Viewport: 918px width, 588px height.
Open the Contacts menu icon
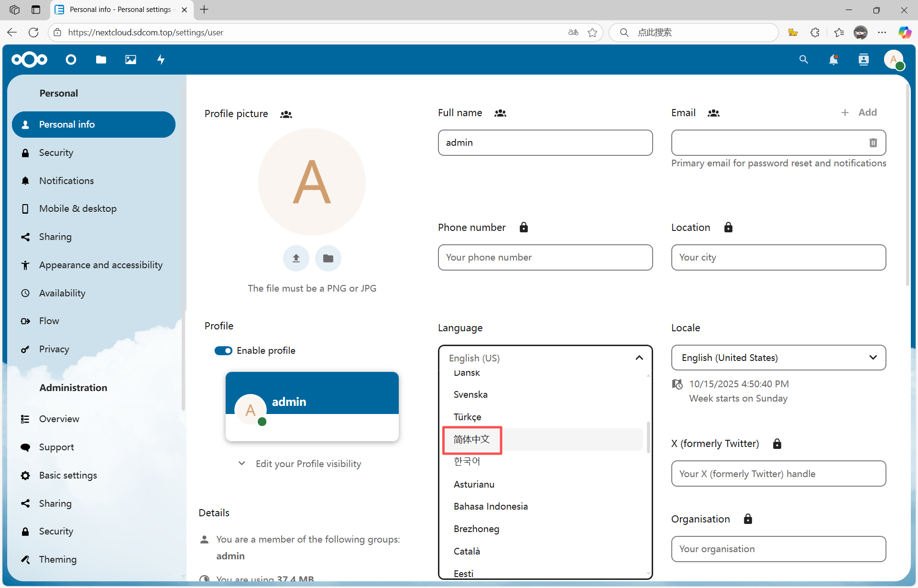[863, 60]
